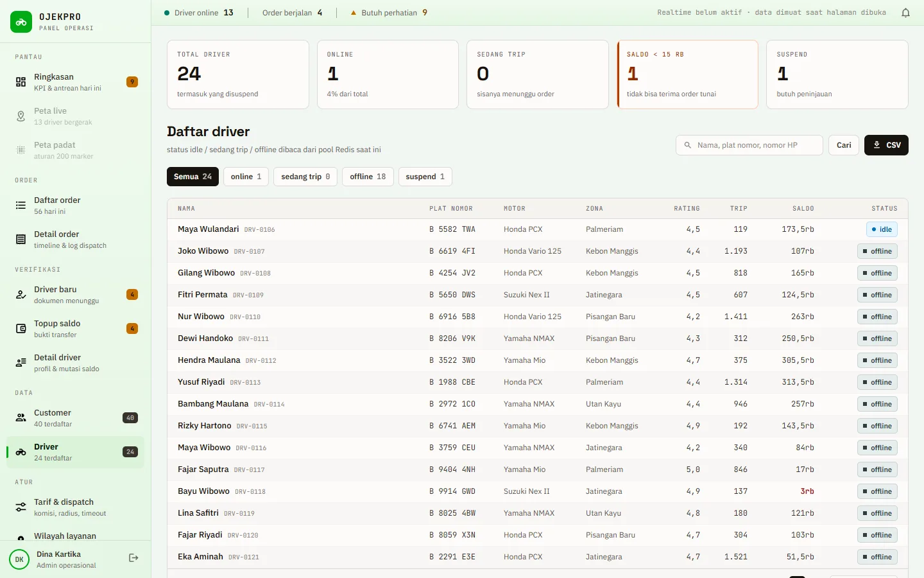This screenshot has width=924, height=578.
Task: Focus the Nama, plat nomor search field
Action: pyautogui.click(x=749, y=145)
